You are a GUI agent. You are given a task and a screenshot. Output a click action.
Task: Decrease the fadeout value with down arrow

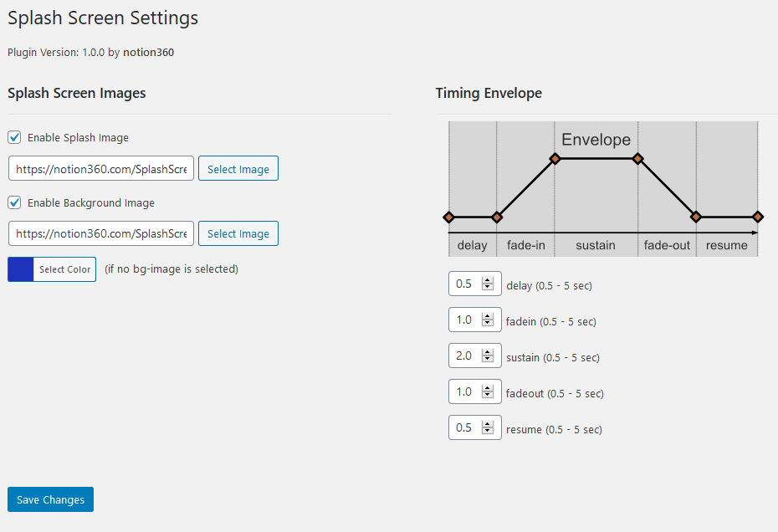pos(488,395)
